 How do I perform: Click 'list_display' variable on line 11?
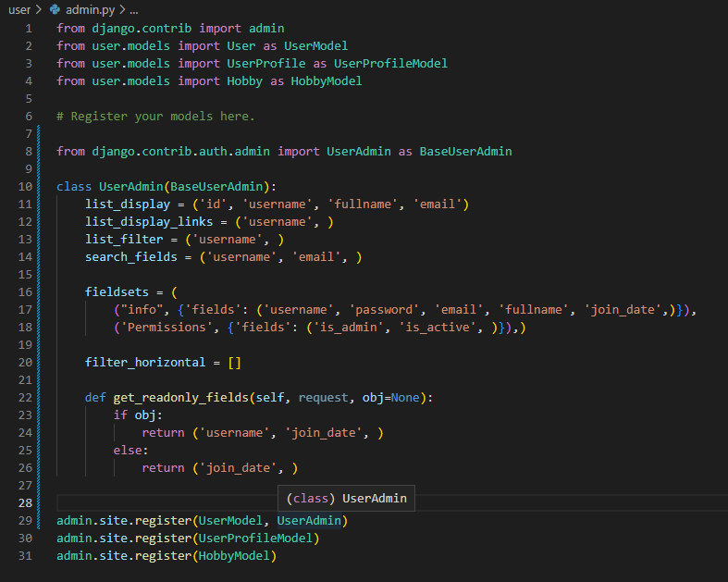pos(128,204)
